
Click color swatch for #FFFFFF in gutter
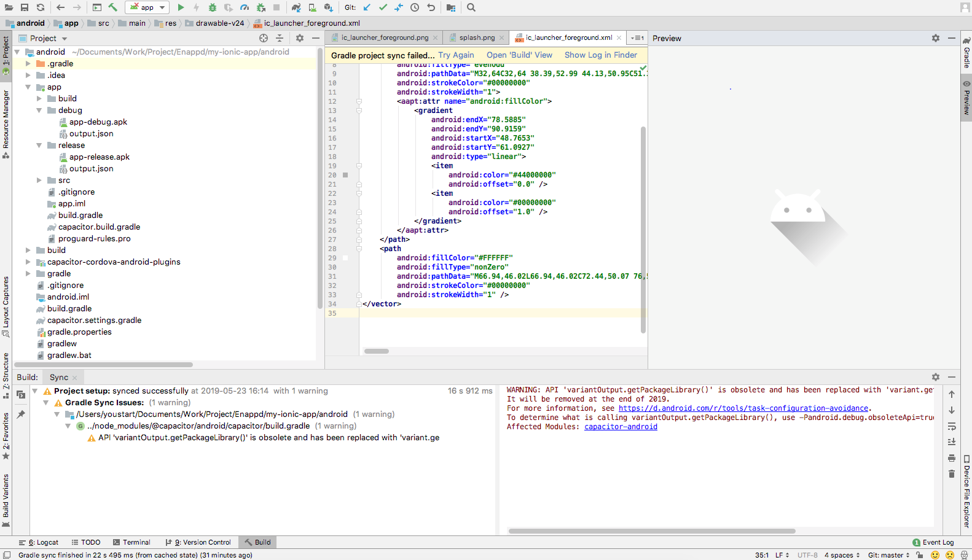(x=345, y=258)
